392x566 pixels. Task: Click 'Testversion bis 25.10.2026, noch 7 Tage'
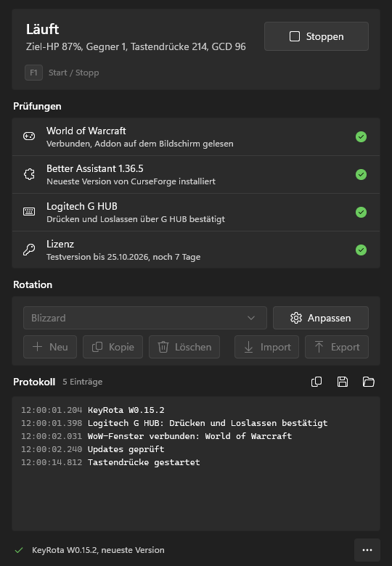tap(123, 257)
